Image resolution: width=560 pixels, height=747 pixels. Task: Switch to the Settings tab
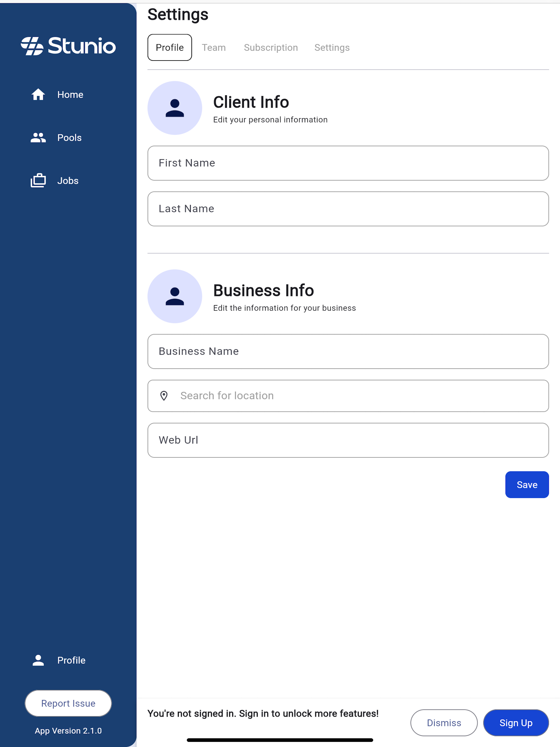click(332, 48)
